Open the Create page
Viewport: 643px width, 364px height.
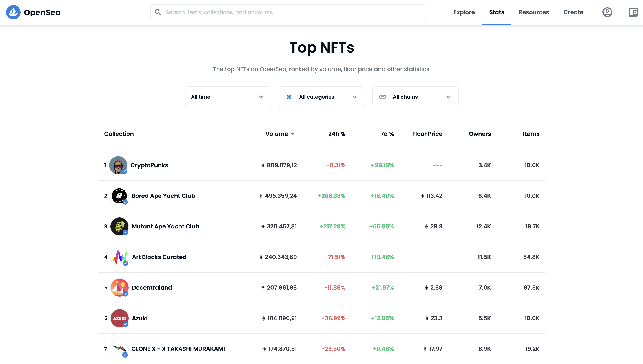pos(573,12)
